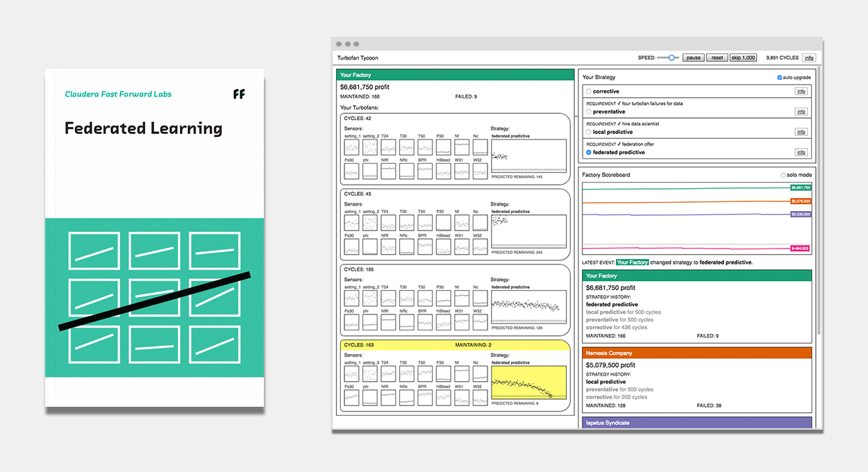
Task: Select the federated predictive strategy
Action: tap(589, 152)
